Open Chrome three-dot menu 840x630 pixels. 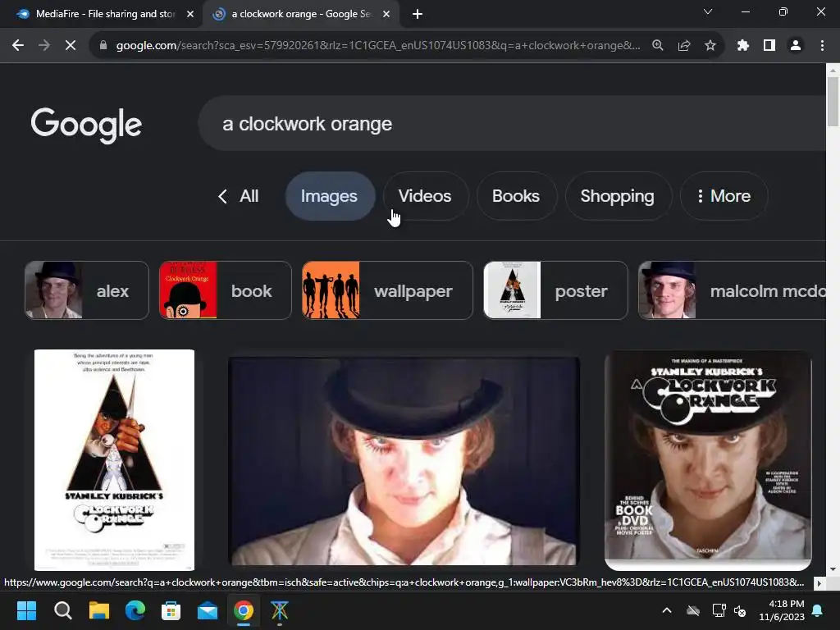pos(822,46)
